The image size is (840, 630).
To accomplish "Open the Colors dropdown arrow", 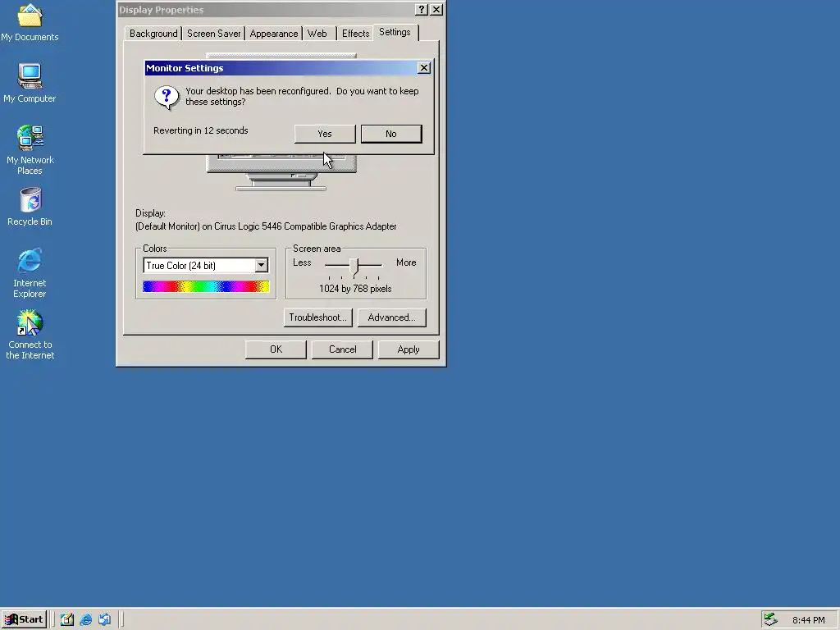I will 261,265.
